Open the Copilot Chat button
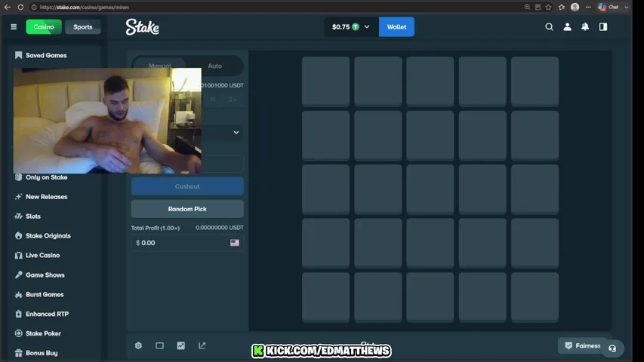The height and width of the screenshot is (362, 644). 609,7
